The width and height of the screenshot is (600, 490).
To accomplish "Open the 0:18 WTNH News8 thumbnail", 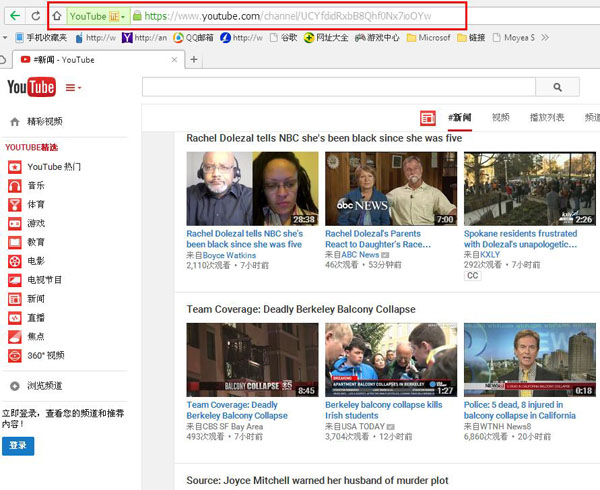I will (530, 360).
